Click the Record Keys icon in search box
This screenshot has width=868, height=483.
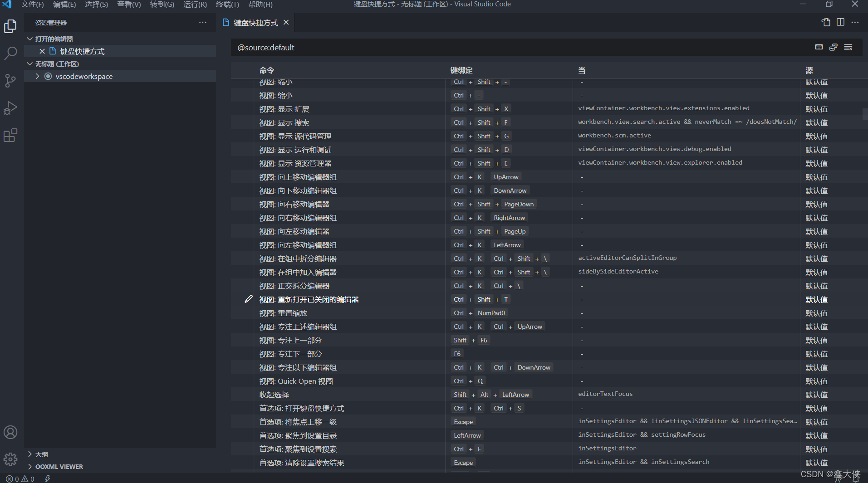pyautogui.click(x=819, y=47)
